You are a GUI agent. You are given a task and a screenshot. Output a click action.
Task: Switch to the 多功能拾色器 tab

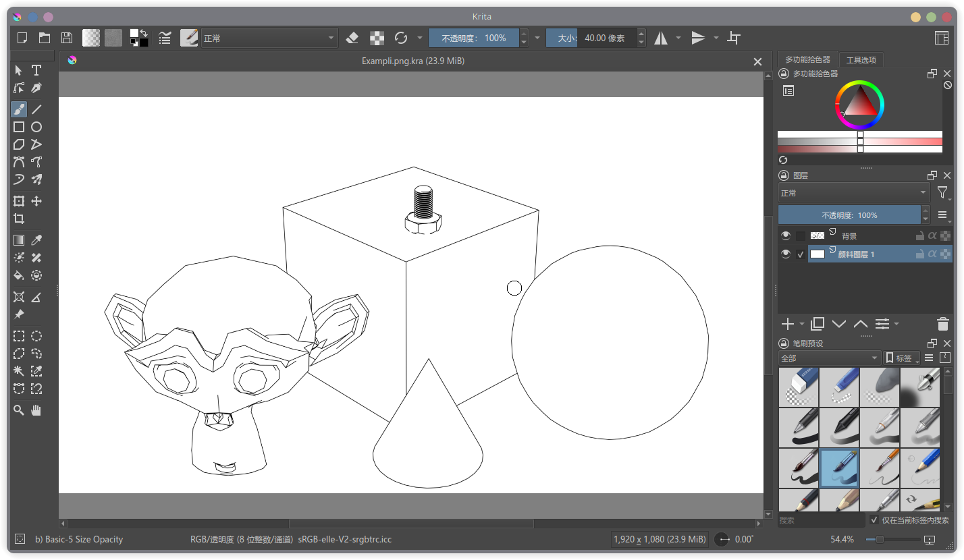[807, 59]
